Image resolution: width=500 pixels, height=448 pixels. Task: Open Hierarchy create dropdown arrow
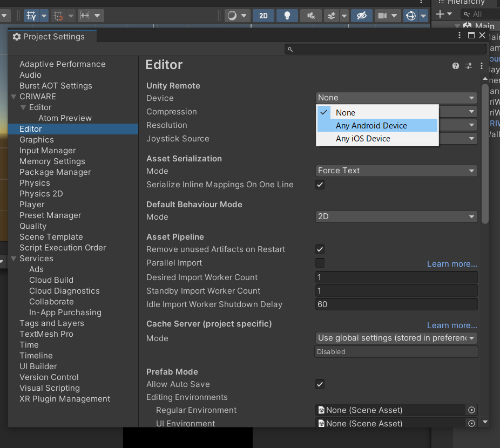pos(449,14)
